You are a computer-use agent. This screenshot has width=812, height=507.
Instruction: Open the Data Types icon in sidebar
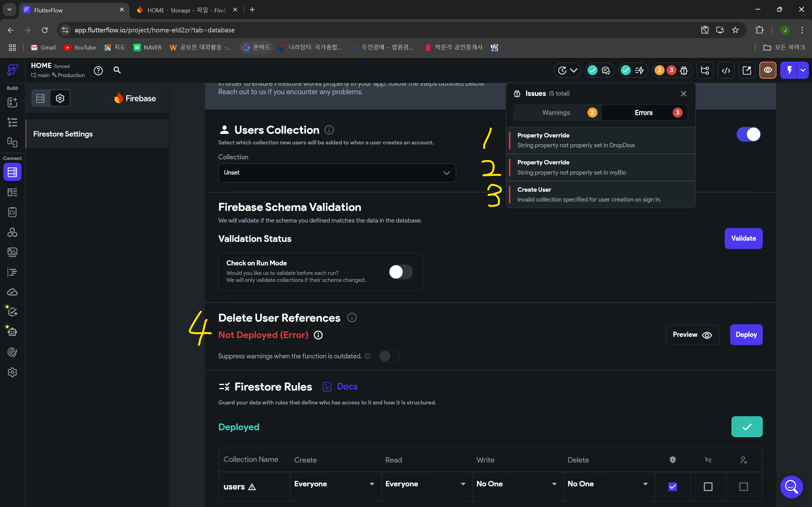coord(12,192)
